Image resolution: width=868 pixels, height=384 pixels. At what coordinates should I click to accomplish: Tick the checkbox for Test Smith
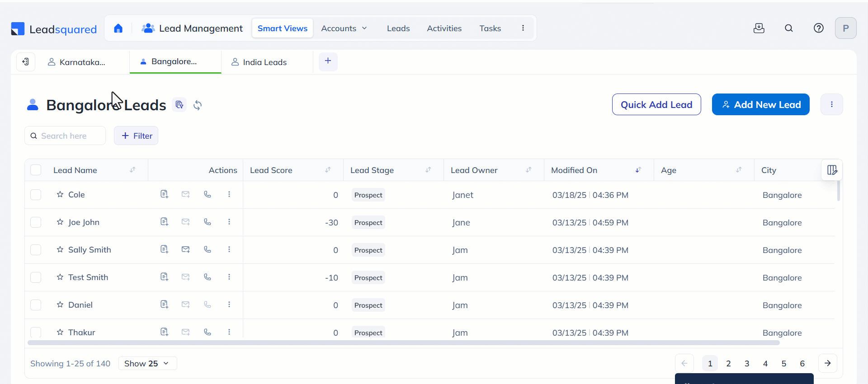click(36, 277)
